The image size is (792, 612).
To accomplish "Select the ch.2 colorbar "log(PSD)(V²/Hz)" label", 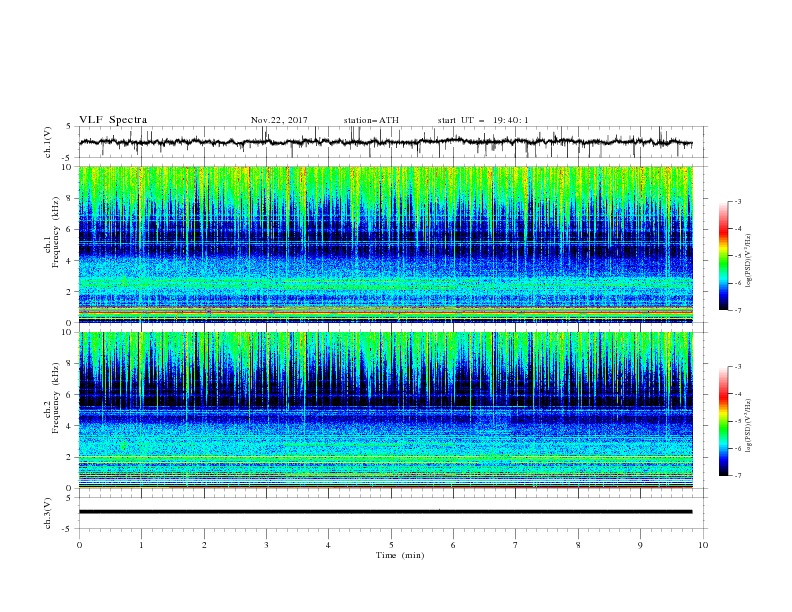I will (750, 425).
